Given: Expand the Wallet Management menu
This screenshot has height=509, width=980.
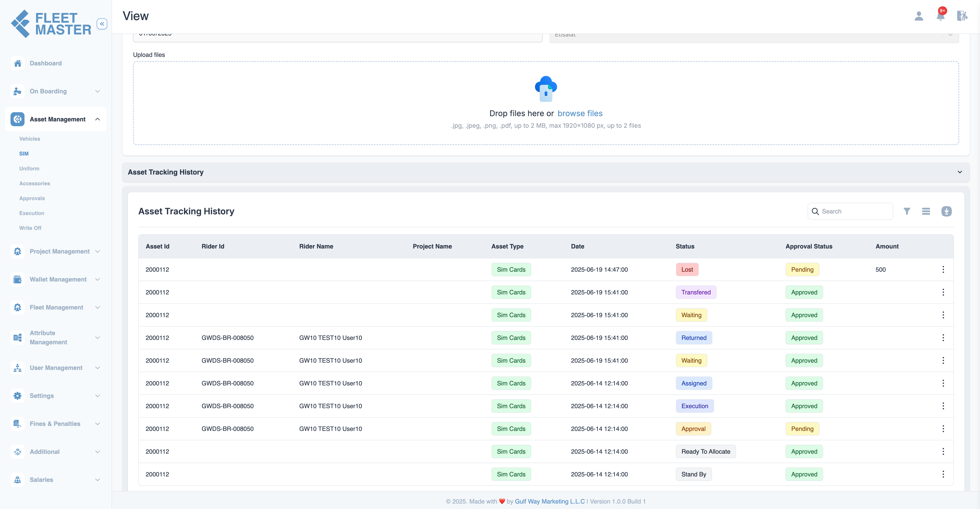Looking at the screenshot, I should [97, 279].
